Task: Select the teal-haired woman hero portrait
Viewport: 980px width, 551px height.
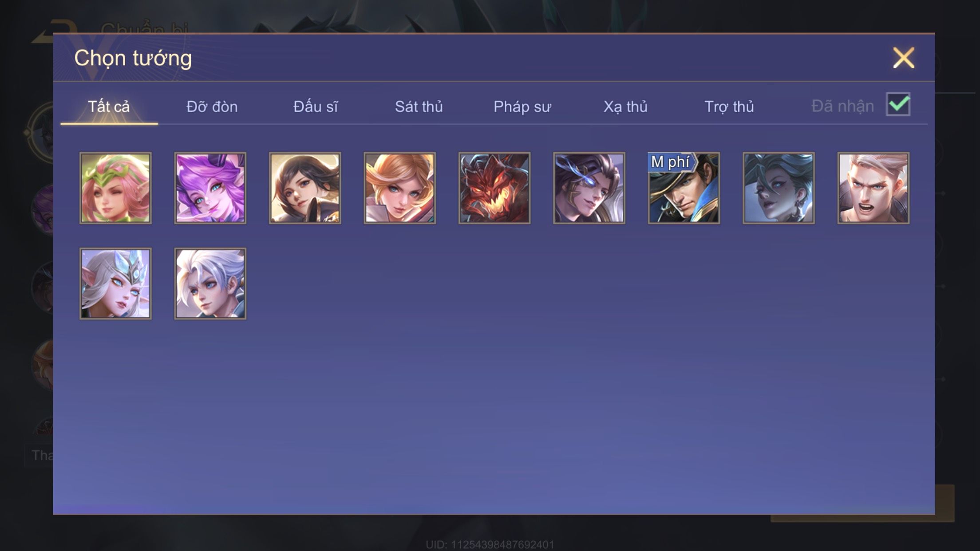Action: pyautogui.click(x=779, y=188)
